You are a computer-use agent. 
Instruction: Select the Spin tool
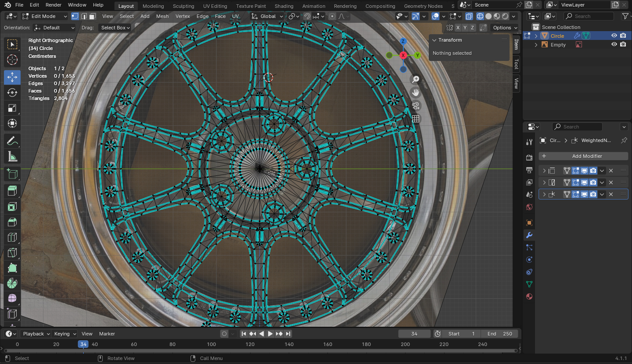(x=12, y=283)
